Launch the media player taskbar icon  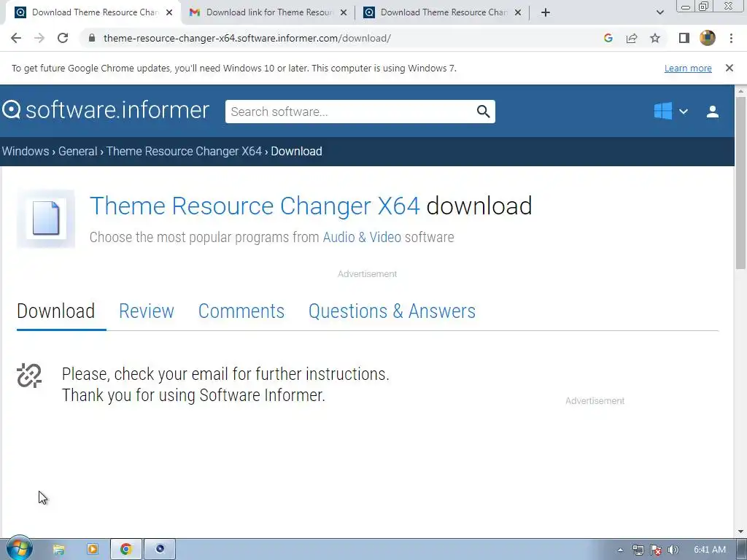pyautogui.click(x=93, y=550)
